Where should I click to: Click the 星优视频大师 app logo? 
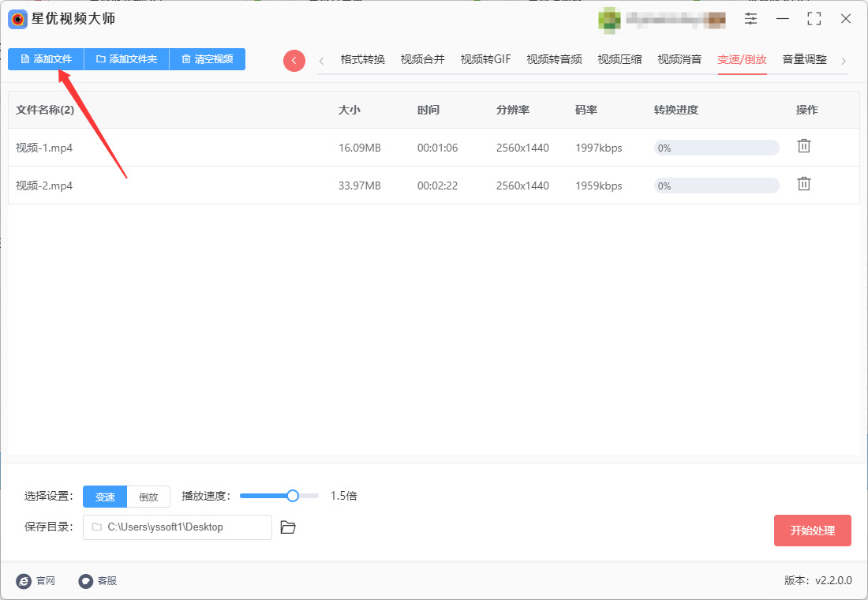(x=17, y=20)
